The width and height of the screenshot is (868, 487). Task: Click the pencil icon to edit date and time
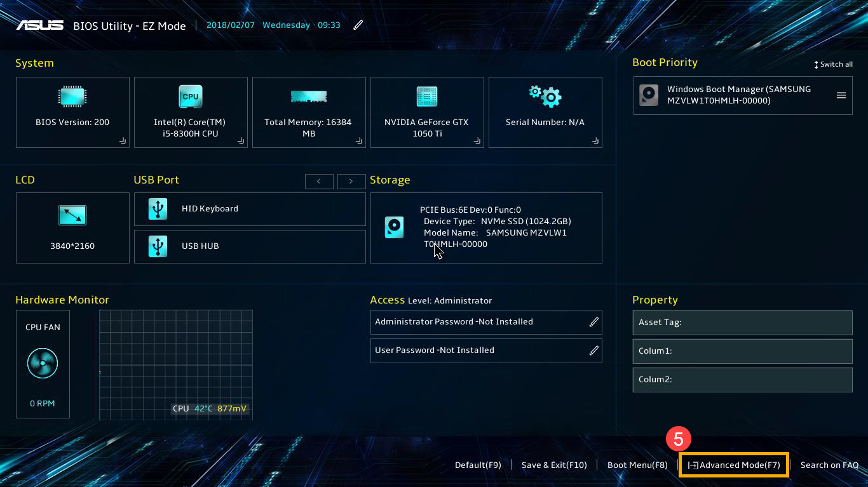tap(358, 25)
